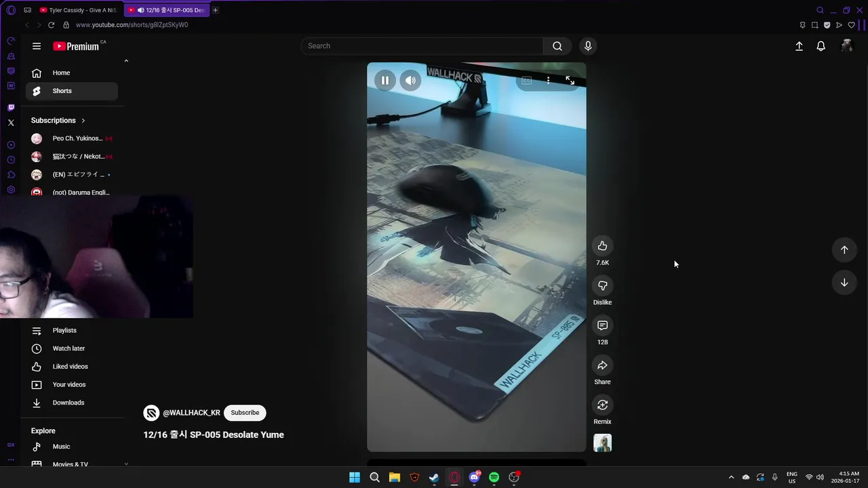Viewport: 868px width, 488px height.
Task: Enter fullscreen on the Short
Action: tap(570, 81)
